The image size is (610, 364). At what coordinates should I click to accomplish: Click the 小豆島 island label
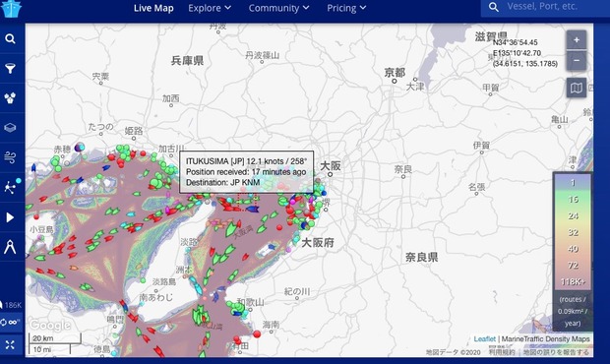click(x=41, y=230)
